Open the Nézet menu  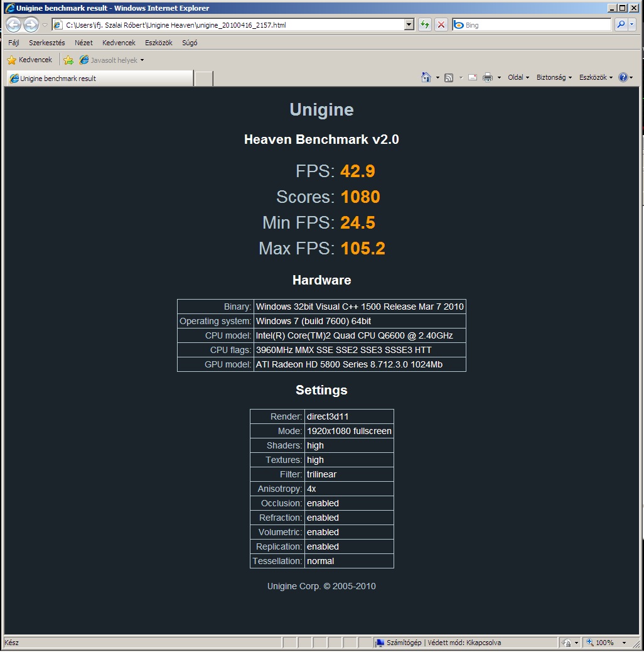tap(83, 43)
